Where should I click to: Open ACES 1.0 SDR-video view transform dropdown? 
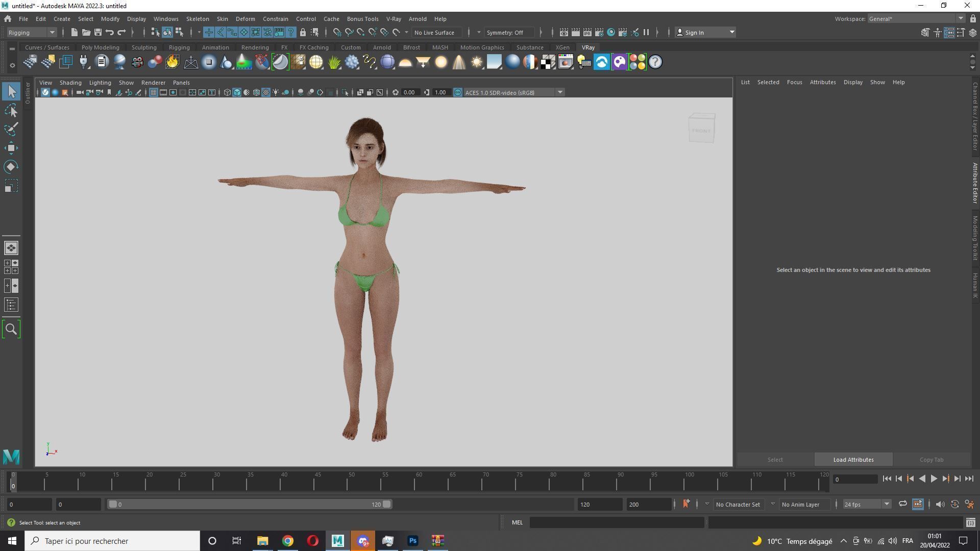point(560,92)
